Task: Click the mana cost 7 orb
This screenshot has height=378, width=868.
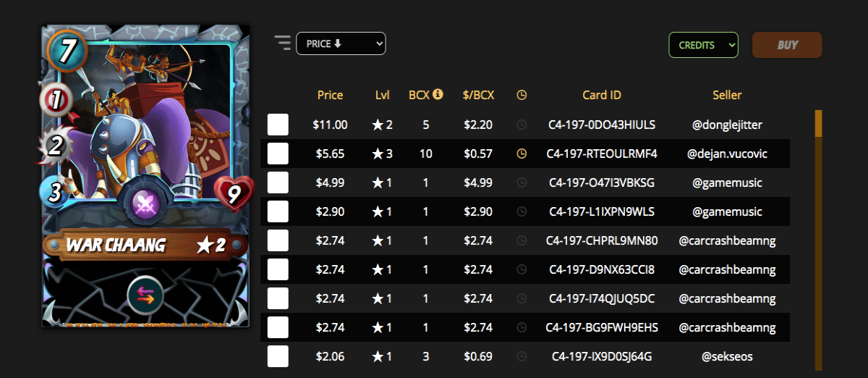Action: point(67,50)
